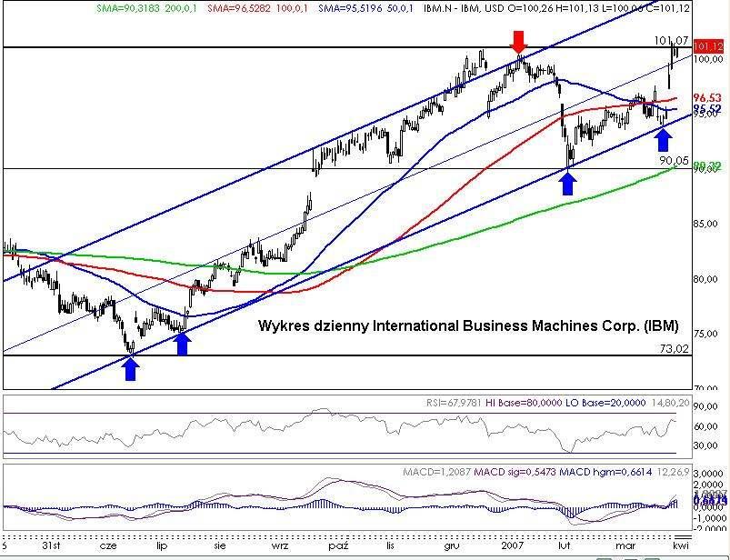
Task: Click the mar month axis label
Action: point(625,545)
